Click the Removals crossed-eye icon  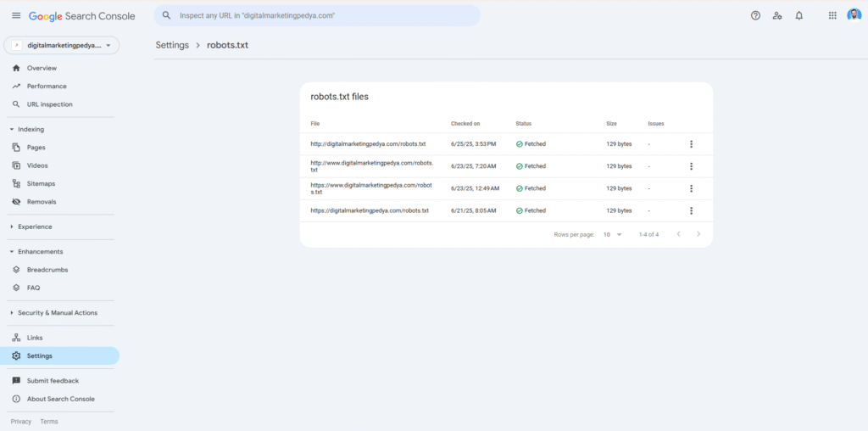coord(16,202)
